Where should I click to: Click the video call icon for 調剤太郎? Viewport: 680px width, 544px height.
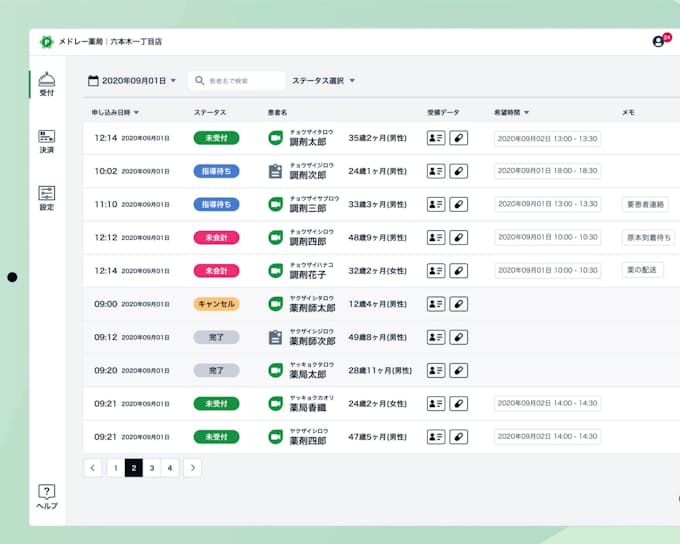click(x=276, y=138)
